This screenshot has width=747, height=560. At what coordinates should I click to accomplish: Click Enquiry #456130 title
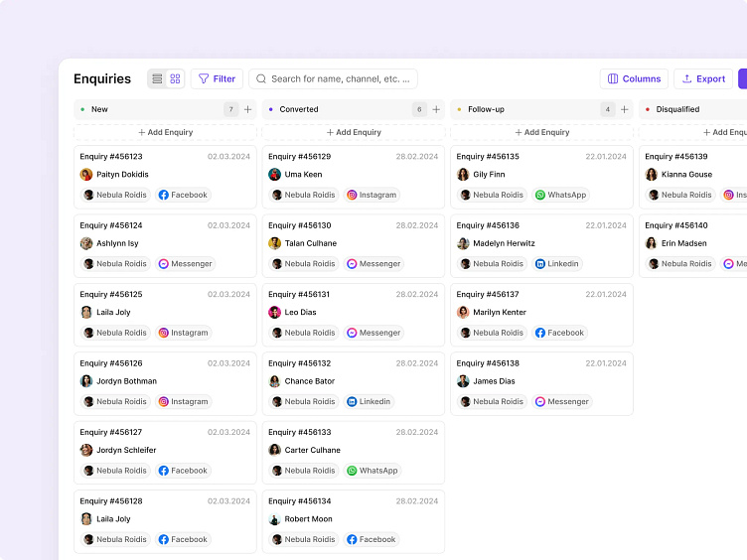(x=299, y=225)
